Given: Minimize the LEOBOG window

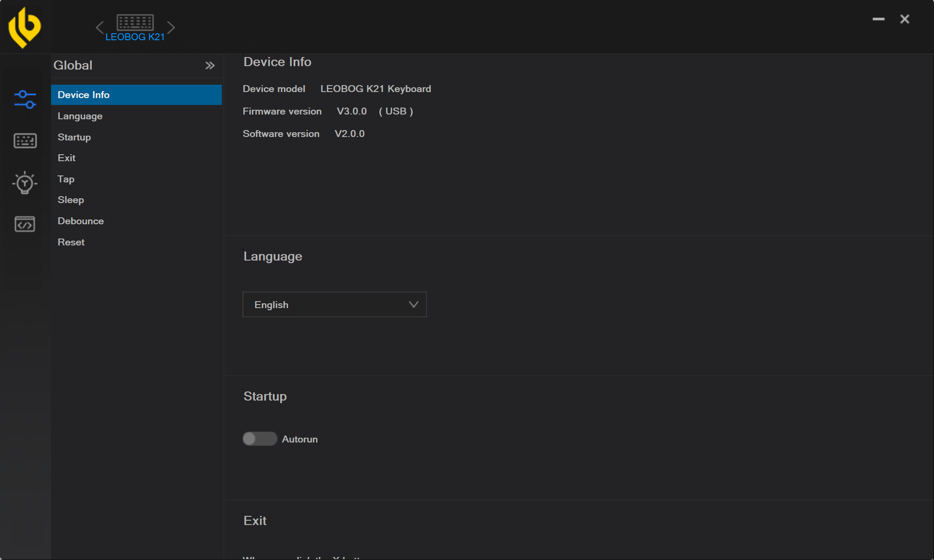Looking at the screenshot, I should click(x=878, y=19).
